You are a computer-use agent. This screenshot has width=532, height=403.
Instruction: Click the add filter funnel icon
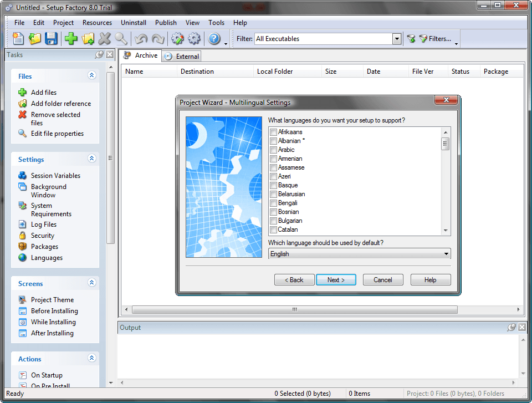(x=411, y=39)
